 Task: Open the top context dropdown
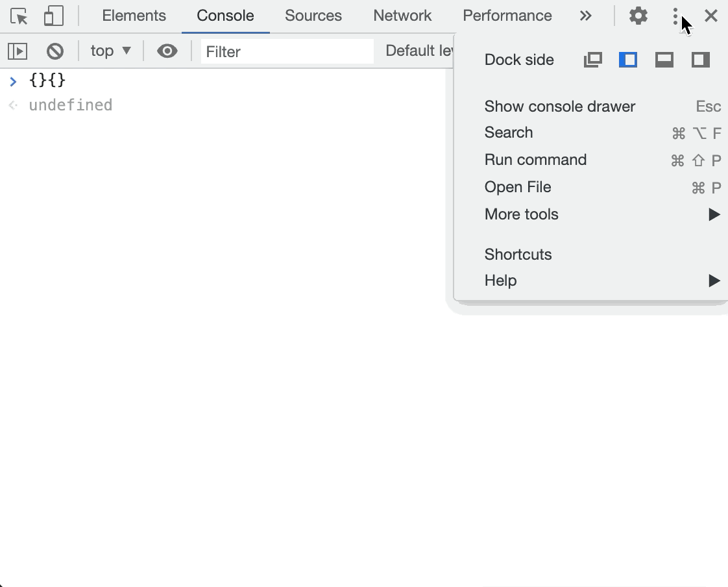[x=110, y=51]
